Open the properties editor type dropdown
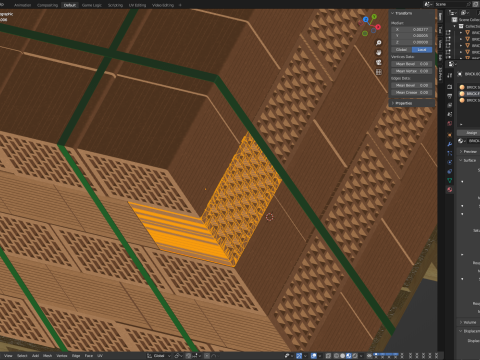The image size is (480, 360). 452,64
